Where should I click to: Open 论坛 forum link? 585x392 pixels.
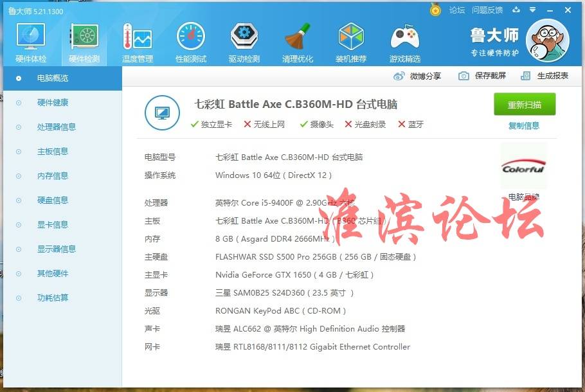[456, 10]
